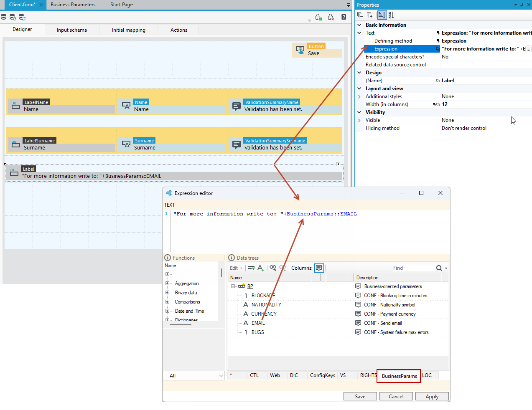Collapse the BP tree node
532x410 pixels.
point(233,286)
